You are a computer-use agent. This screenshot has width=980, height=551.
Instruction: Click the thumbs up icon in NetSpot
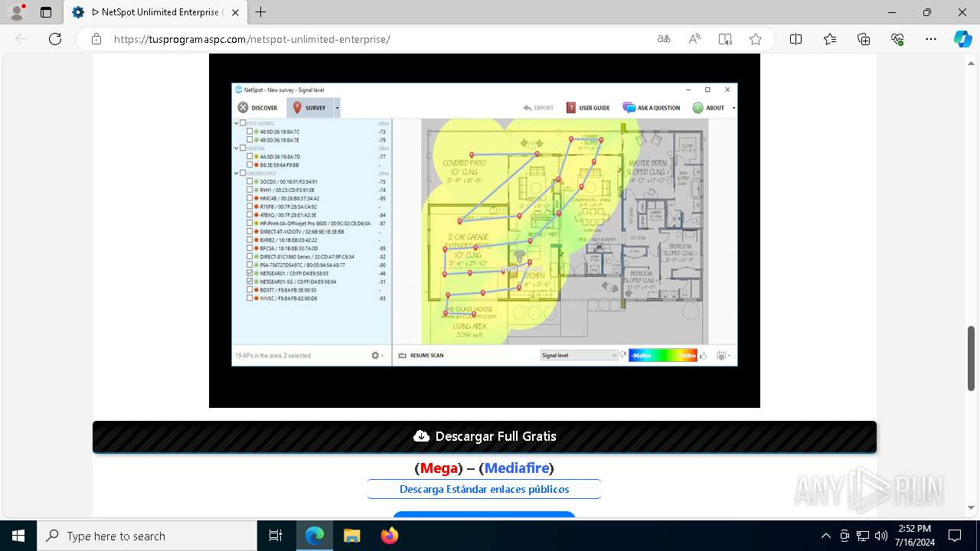703,355
